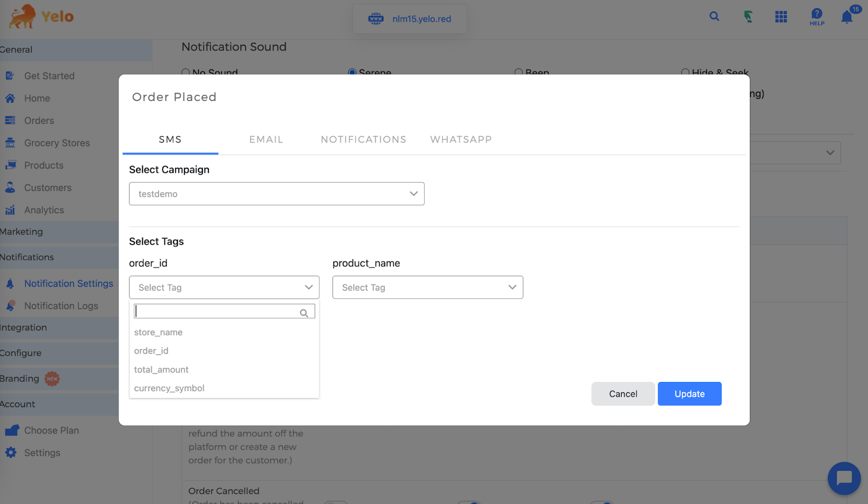Expand the Branding sidebar section
The width and height of the screenshot is (868, 504).
coord(60,379)
